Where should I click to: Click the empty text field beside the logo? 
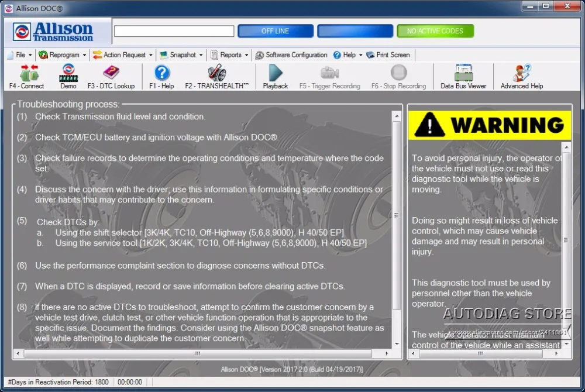click(x=174, y=31)
